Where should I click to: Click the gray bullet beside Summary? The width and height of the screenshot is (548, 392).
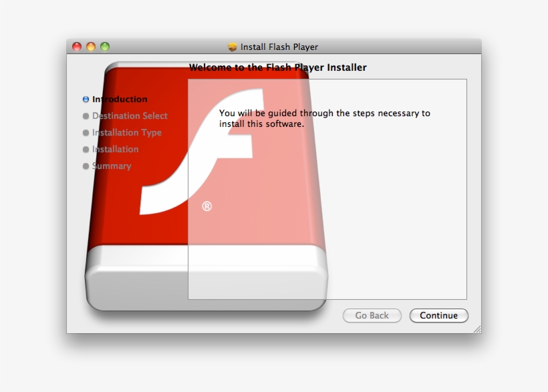click(86, 166)
